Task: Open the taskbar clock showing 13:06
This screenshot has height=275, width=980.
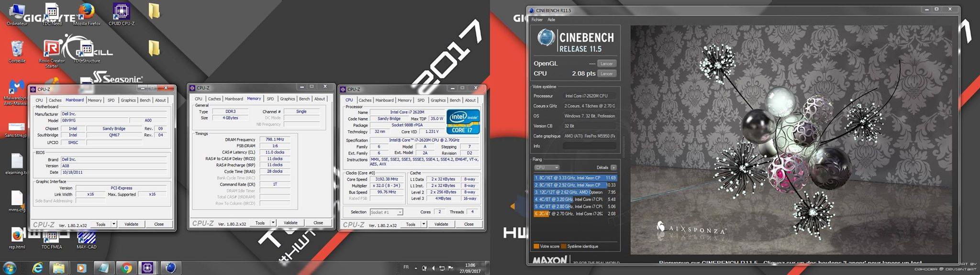Action: [x=470, y=268]
